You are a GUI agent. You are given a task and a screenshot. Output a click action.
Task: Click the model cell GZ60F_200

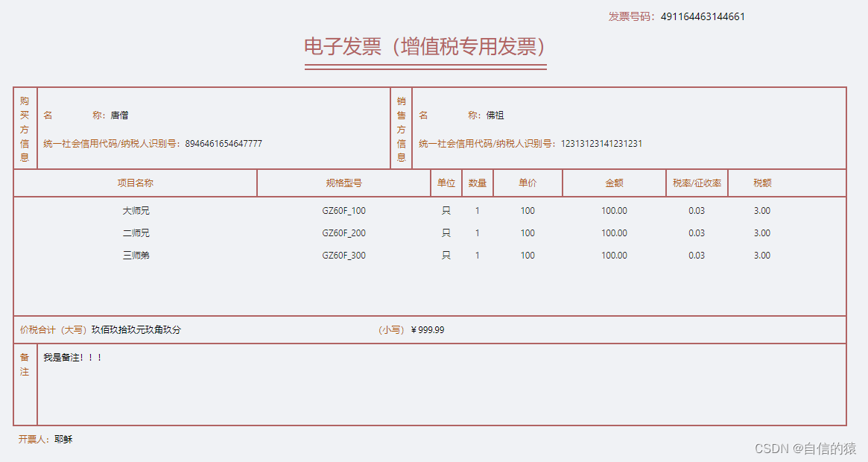tap(343, 232)
